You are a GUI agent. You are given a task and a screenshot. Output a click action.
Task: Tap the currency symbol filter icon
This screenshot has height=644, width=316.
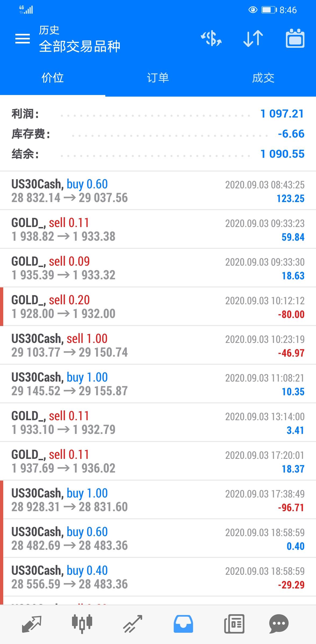pos(211,39)
